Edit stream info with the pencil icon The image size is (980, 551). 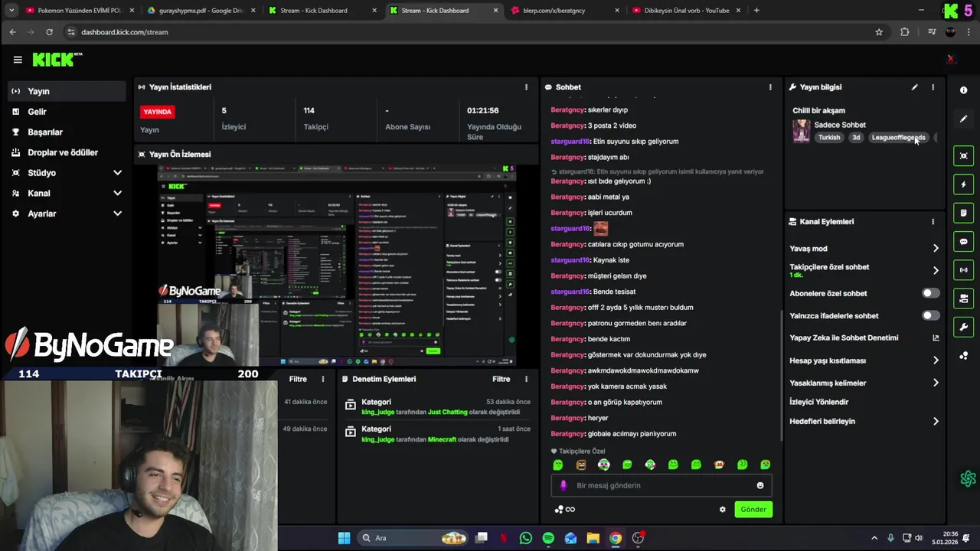[914, 87]
